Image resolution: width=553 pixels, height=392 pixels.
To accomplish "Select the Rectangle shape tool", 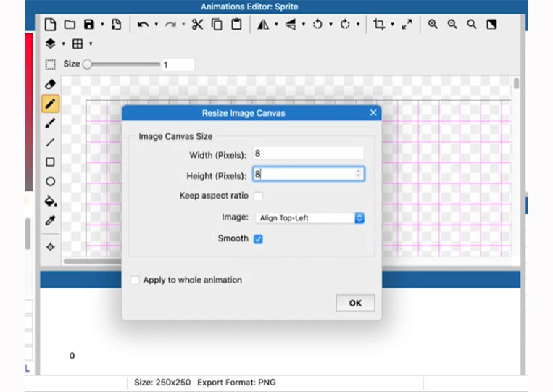I will (x=51, y=162).
